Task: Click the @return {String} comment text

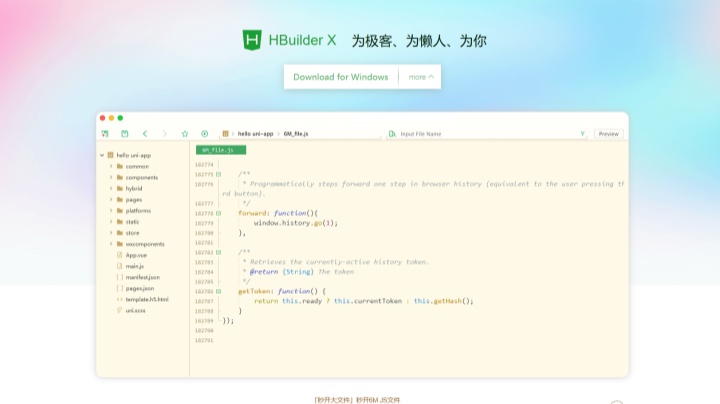Action: click(282, 271)
